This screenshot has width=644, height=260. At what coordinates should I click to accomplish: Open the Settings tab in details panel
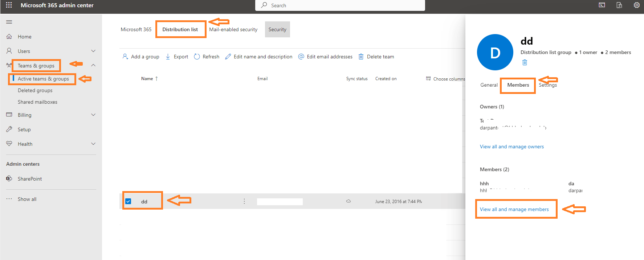tap(548, 85)
